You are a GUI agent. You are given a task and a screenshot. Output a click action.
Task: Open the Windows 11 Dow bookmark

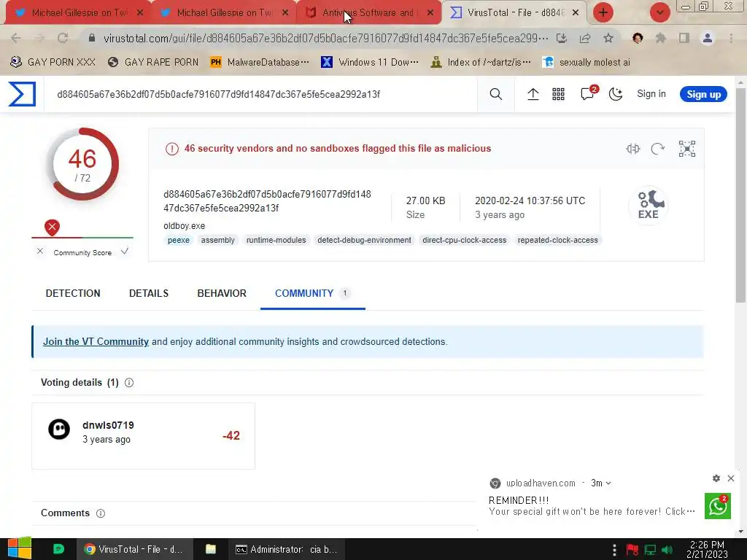370,63
